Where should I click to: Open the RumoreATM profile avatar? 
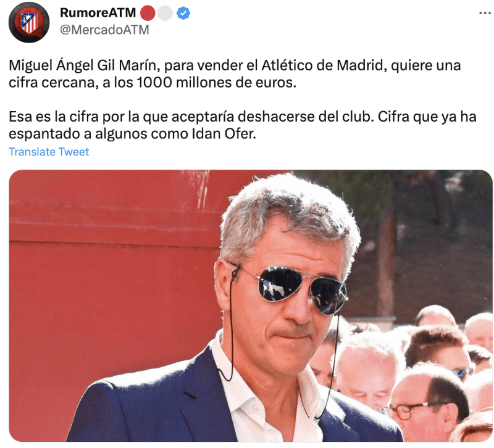[x=28, y=22]
